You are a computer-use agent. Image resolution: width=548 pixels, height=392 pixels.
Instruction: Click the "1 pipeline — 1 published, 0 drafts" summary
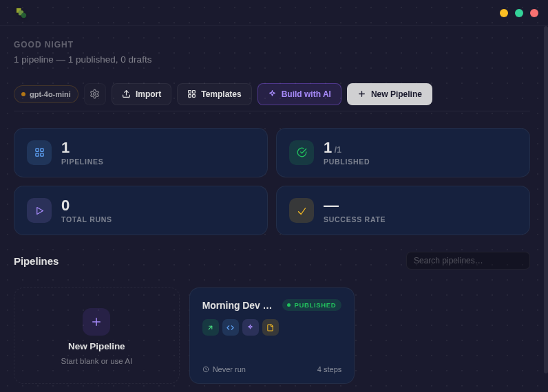tap(83, 60)
